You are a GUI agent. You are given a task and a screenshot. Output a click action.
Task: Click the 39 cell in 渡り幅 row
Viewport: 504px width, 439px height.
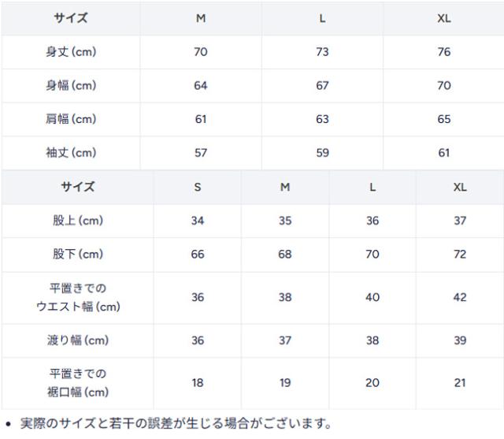(x=460, y=340)
